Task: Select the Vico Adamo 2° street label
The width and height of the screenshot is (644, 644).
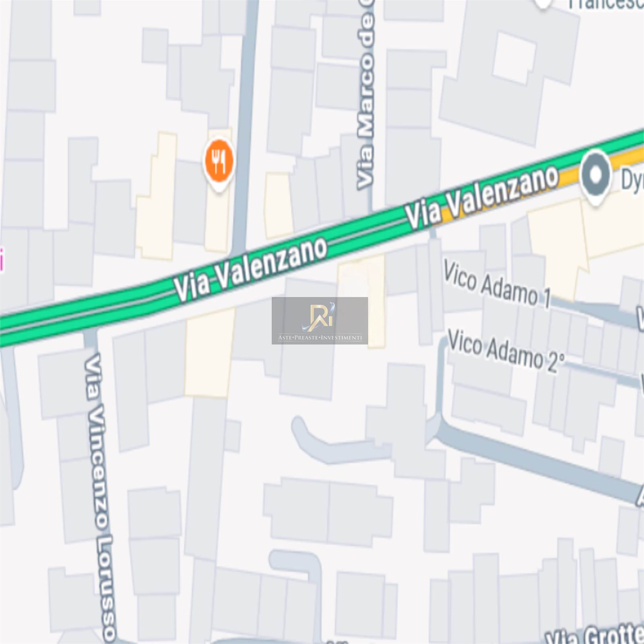Action: [506, 351]
